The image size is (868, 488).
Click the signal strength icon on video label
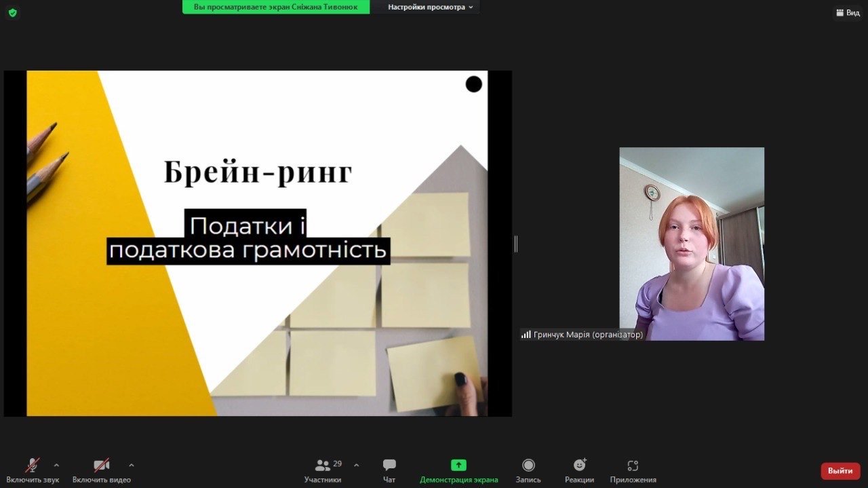click(x=526, y=335)
